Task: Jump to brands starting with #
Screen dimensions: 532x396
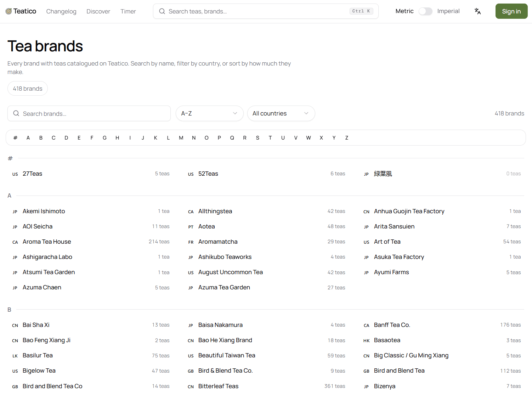Action: [15, 138]
